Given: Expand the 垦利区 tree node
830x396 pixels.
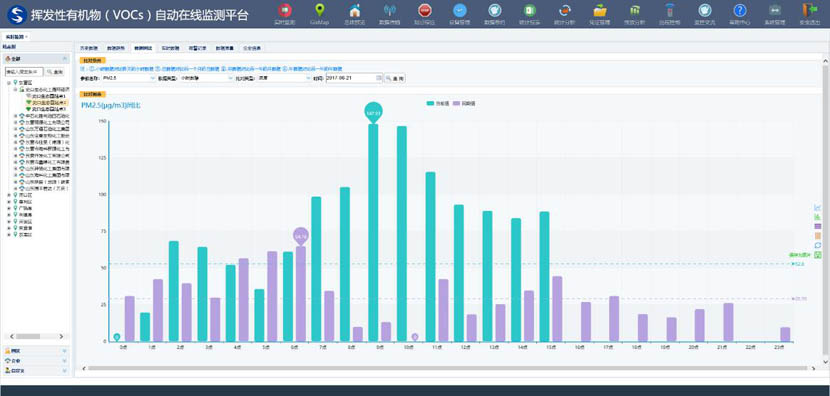Looking at the screenshot, I should coord(8,202).
